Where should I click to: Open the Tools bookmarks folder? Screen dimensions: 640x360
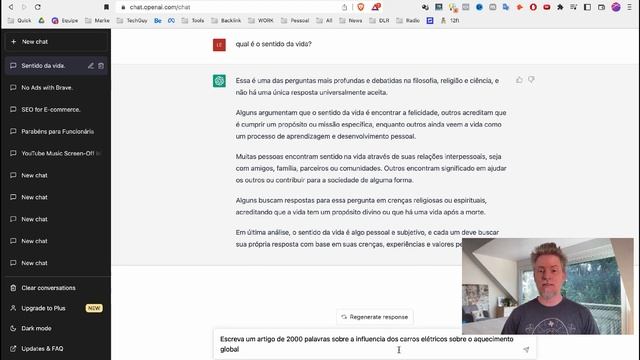[x=193, y=20]
